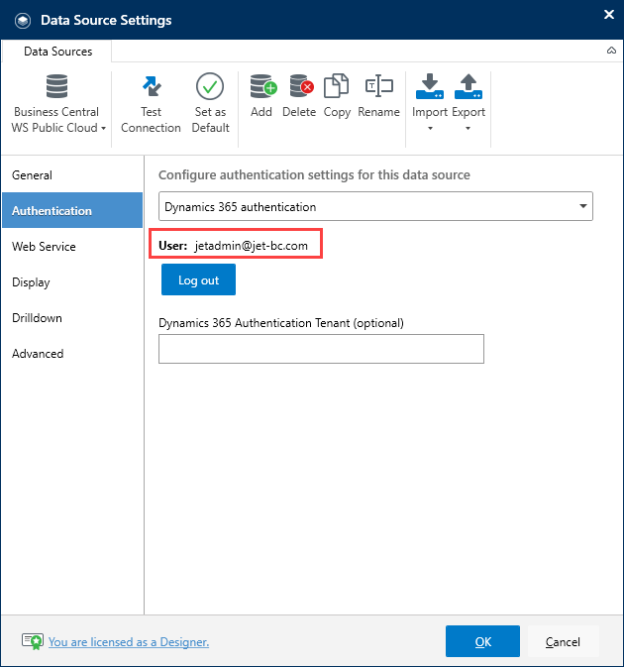The width and height of the screenshot is (624, 667).
Task: Click the Jet logo in title bar
Action: point(23,20)
